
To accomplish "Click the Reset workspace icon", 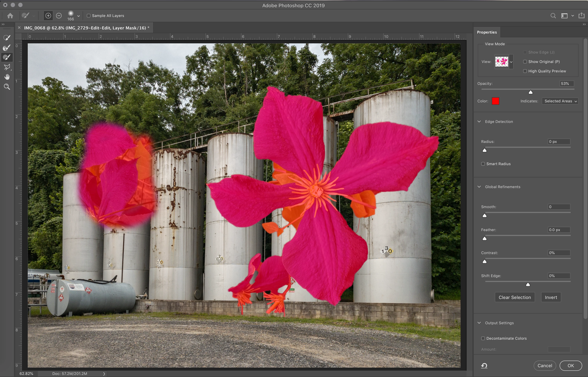I will (484, 366).
